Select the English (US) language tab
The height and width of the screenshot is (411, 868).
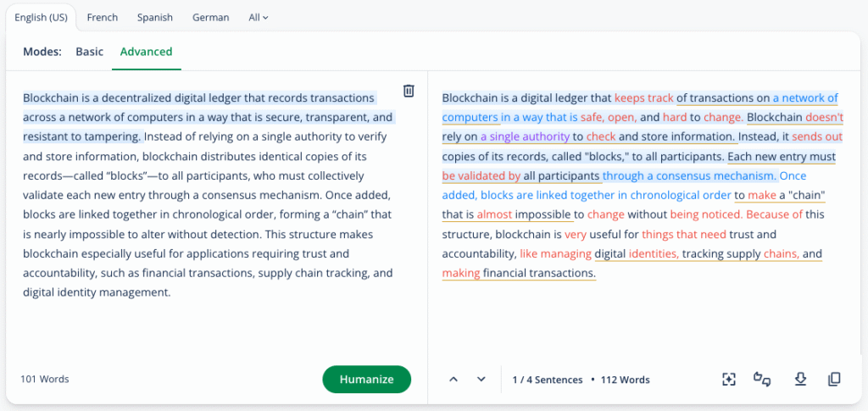tap(40, 17)
